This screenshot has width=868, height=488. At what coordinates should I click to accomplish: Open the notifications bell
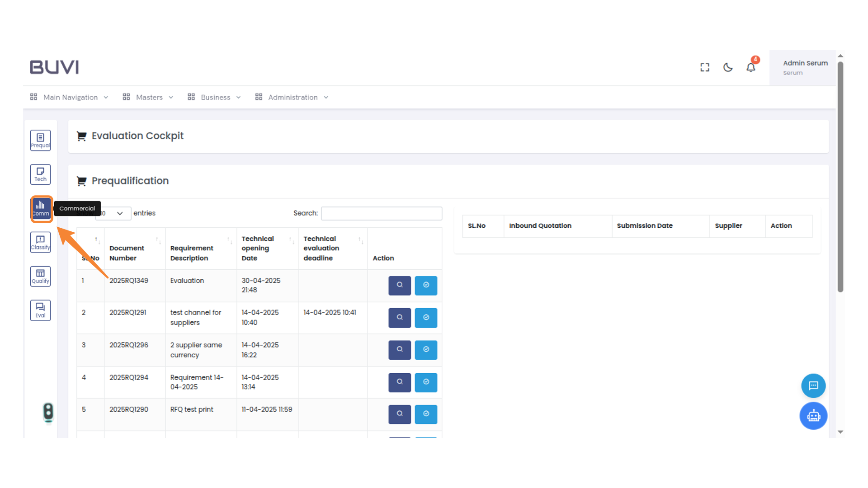[x=750, y=67]
